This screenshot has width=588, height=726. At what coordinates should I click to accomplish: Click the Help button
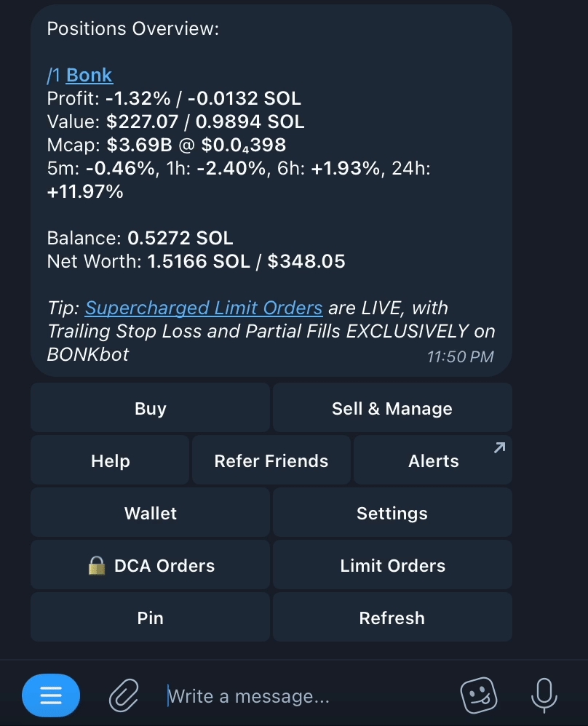pyautogui.click(x=110, y=461)
